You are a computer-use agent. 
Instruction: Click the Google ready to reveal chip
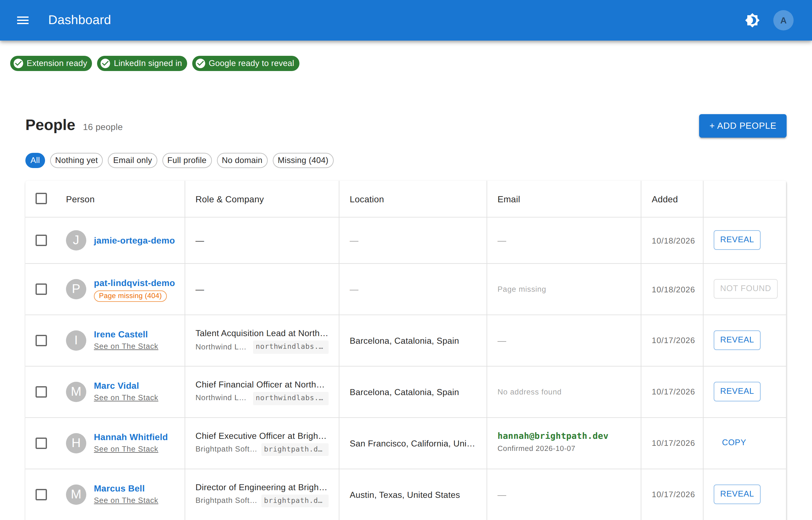pyautogui.click(x=246, y=63)
